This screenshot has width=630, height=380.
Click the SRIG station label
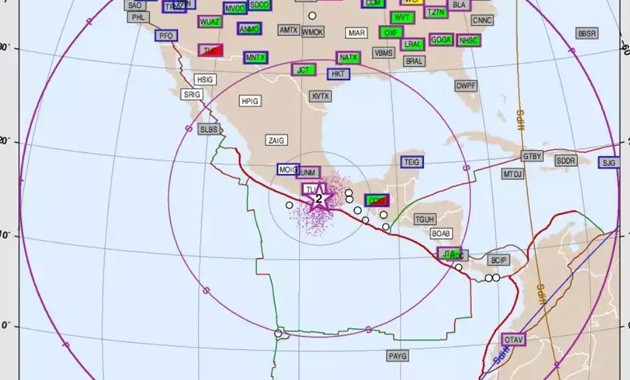click(192, 95)
